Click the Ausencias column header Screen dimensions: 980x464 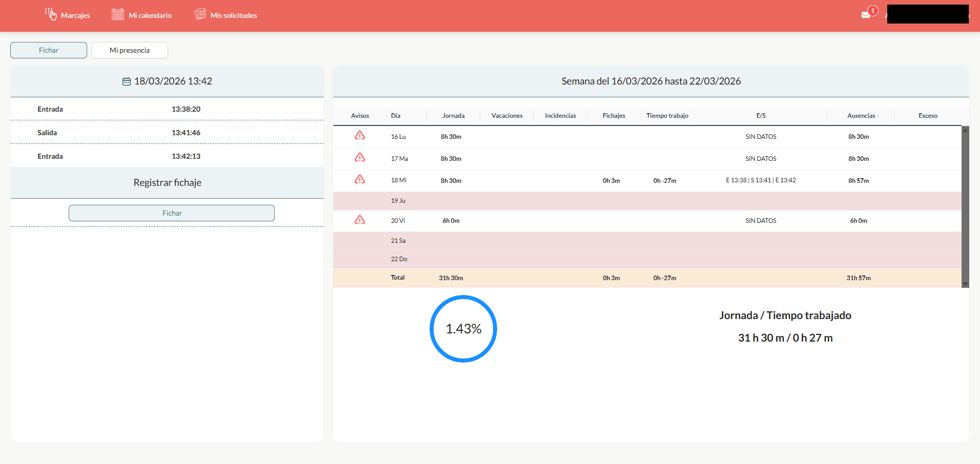tap(861, 116)
